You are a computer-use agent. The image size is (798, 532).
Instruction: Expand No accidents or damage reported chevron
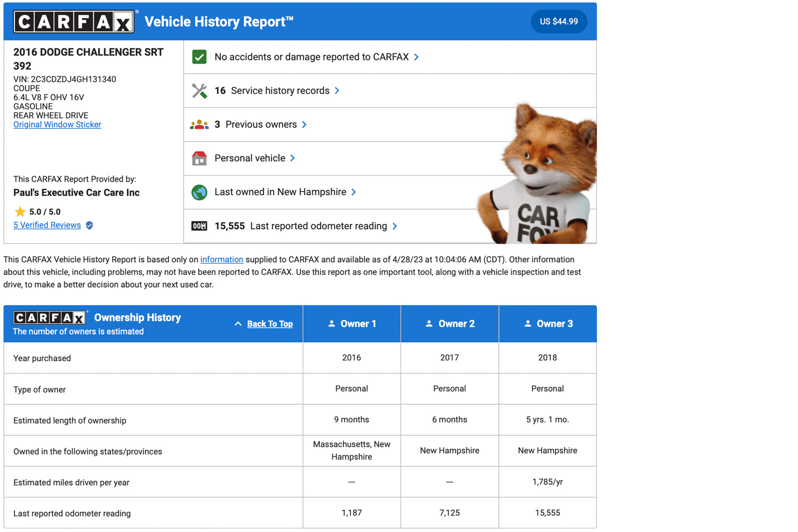(417, 57)
